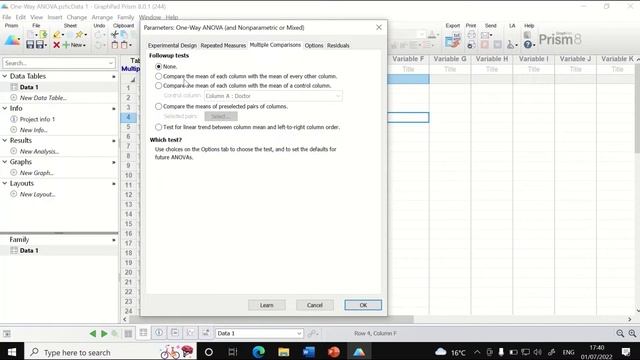Go to next sheet with green right arrow

[x=104, y=333]
